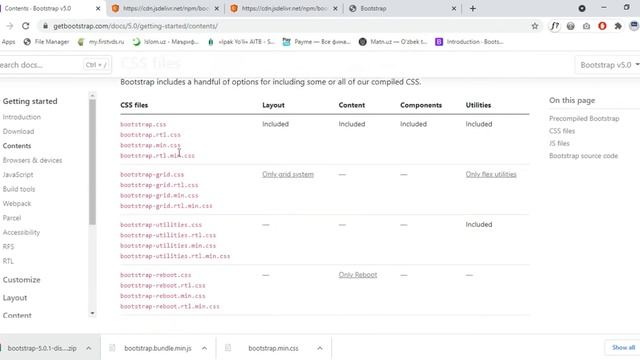640x360 pixels.
Task: Open JavaScript in sidebar
Action: click(18, 175)
